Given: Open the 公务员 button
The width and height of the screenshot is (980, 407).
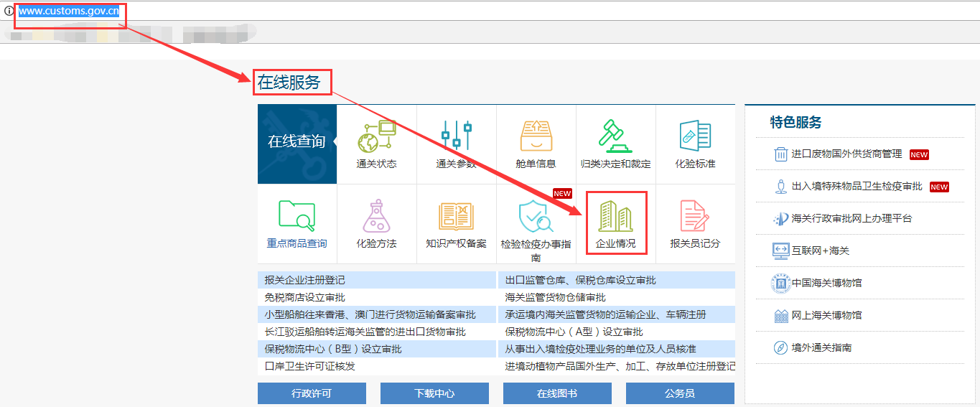Looking at the screenshot, I should [679, 393].
